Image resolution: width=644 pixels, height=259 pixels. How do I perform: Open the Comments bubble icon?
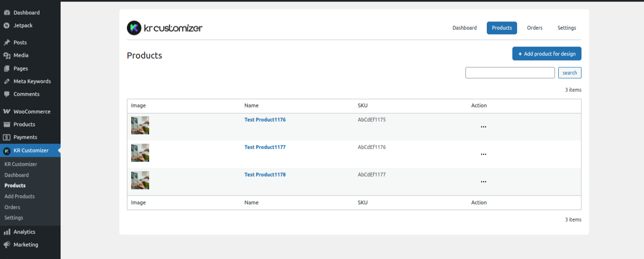(x=7, y=94)
